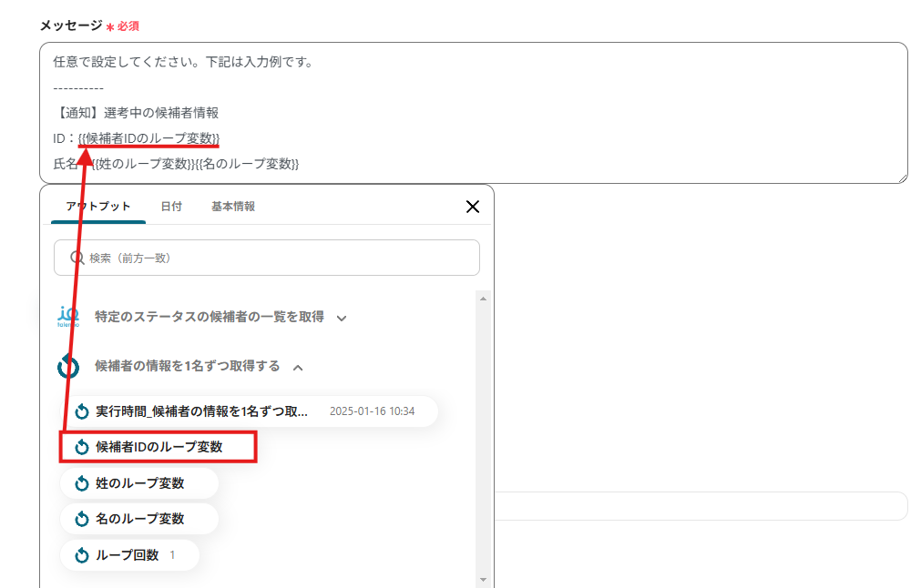The width and height of the screenshot is (921, 588).
Task: Select the 姓のループ変数 output
Action: pos(139,483)
